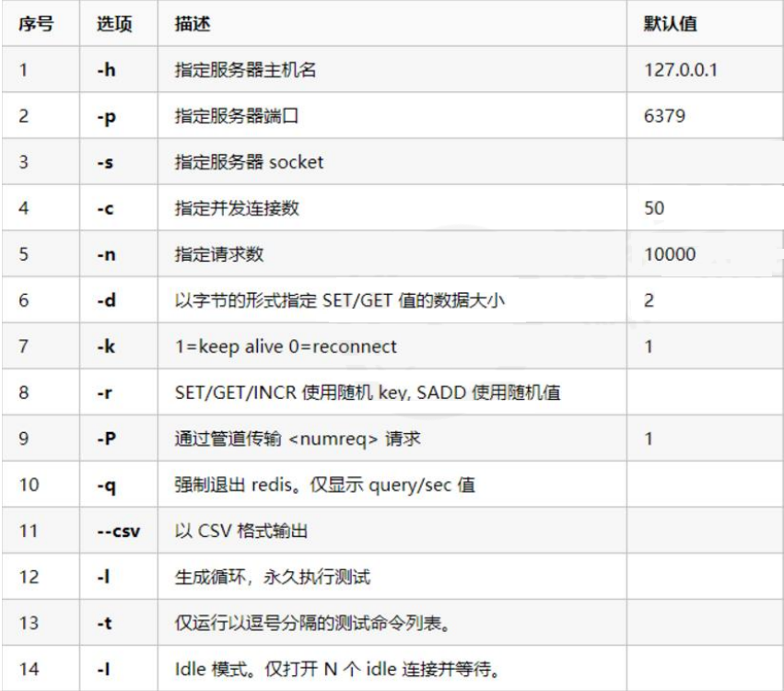Select the description 指定请求数
The width and height of the screenshot is (784, 691).
(219, 254)
